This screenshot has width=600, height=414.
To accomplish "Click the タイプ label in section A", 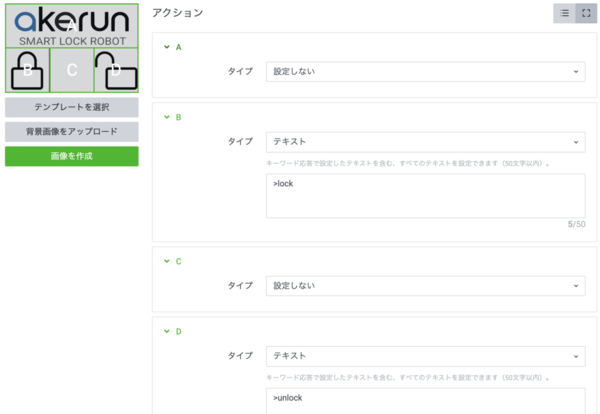I will 240,72.
